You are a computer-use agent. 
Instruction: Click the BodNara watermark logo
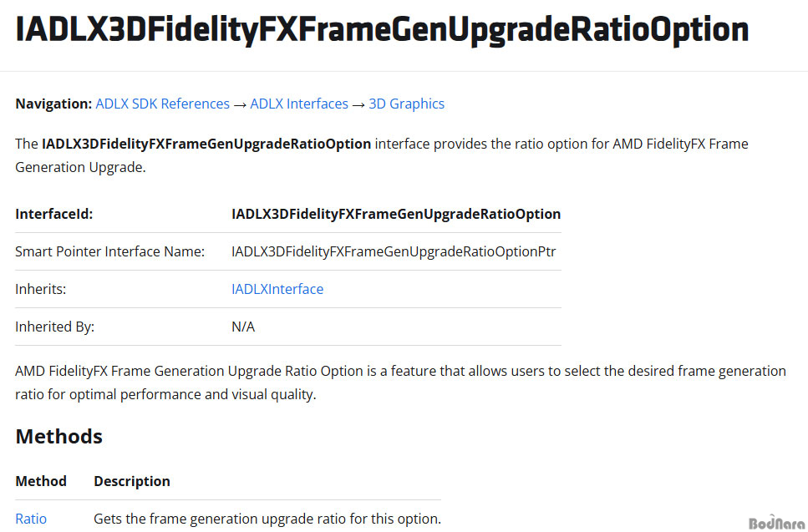click(775, 524)
